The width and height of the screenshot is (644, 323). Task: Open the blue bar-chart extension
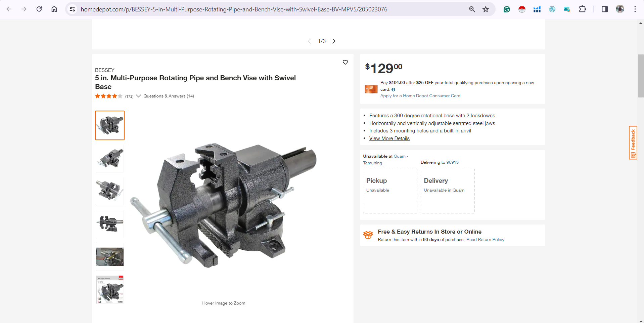[x=537, y=9]
